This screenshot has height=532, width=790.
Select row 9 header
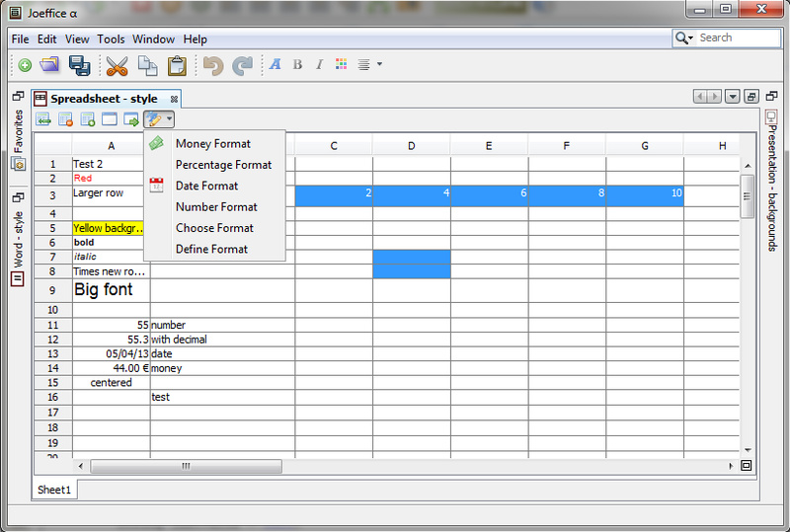click(53, 291)
